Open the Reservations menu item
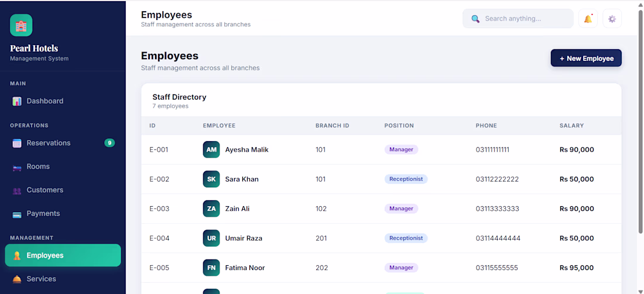 click(x=63, y=143)
